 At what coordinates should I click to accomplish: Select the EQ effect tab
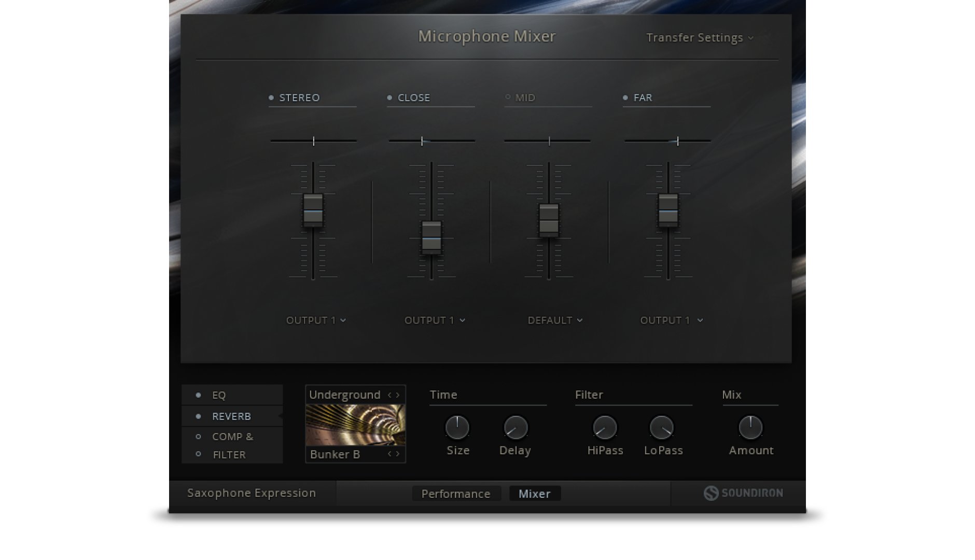(220, 395)
